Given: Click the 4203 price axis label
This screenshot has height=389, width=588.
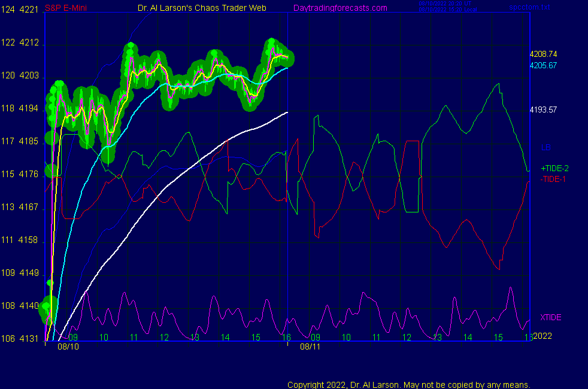Looking at the screenshot, I should coord(29,76).
